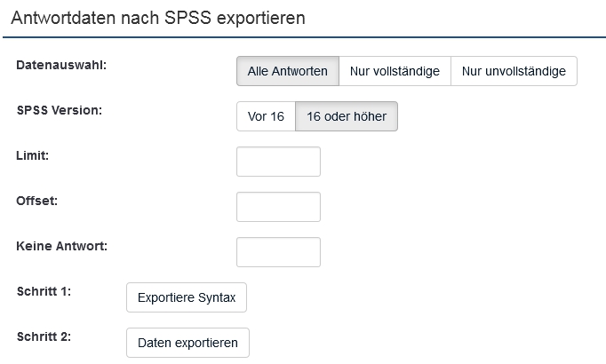Click the "Limit:" field label
This screenshot has width=606, height=364.
[x=32, y=155]
